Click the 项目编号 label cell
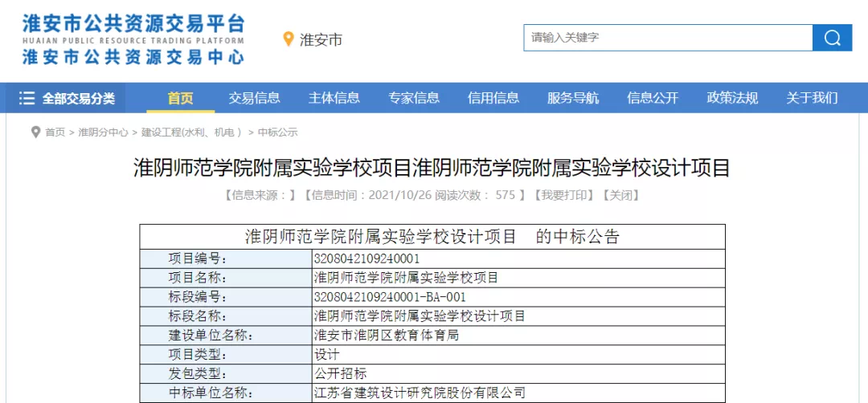The height and width of the screenshot is (403, 868). pos(226,258)
